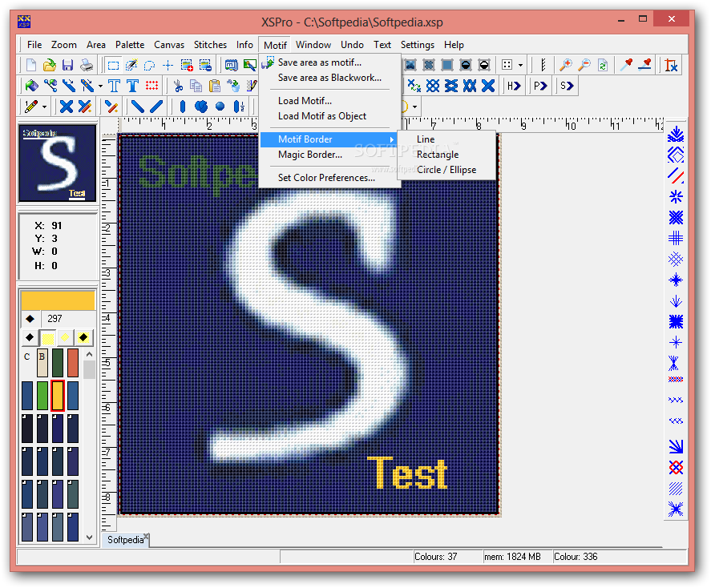This screenshot has height=588, width=711.
Task: Select the red diagonal lines motif
Action: pyautogui.click(x=676, y=175)
